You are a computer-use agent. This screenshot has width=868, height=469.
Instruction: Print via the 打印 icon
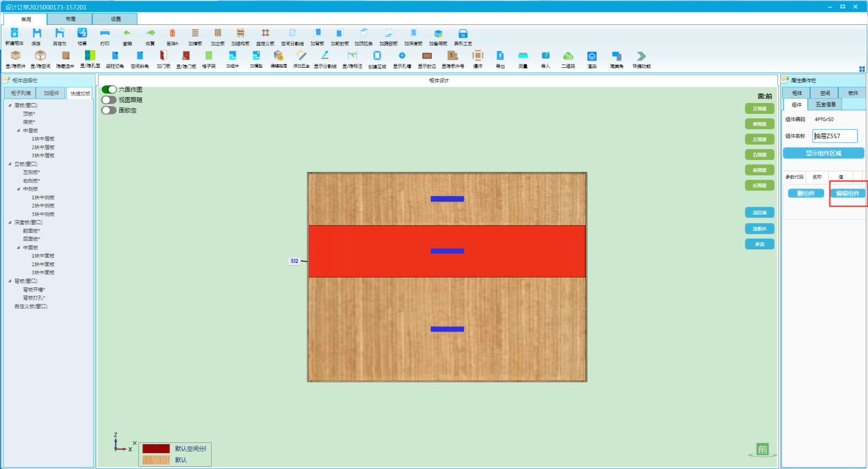click(x=105, y=34)
